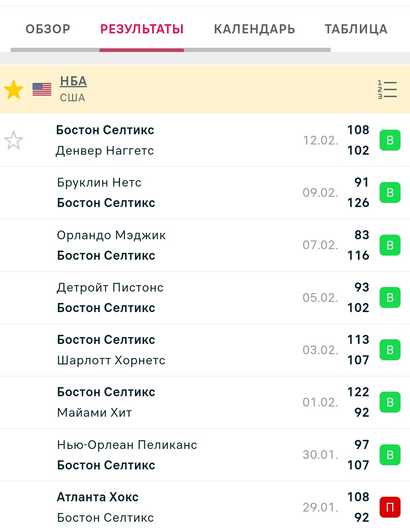Tap the green В badge for the 07.02 game
This screenshot has width=410, height=532.
click(390, 245)
